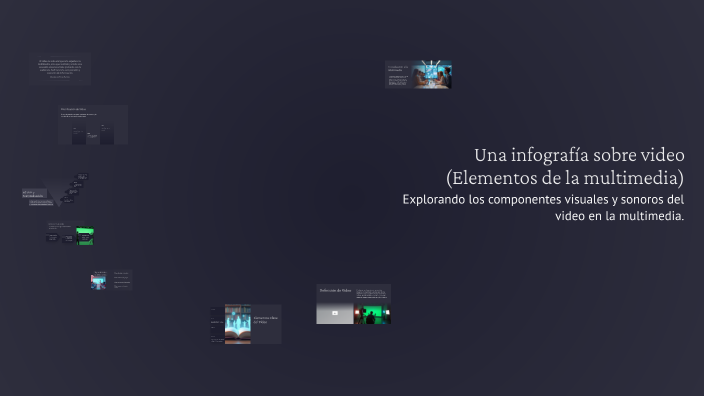The width and height of the screenshot is (704, 396).
Task: Open the "Definición de Video" slide thumbnail
Action: (353, 304)
